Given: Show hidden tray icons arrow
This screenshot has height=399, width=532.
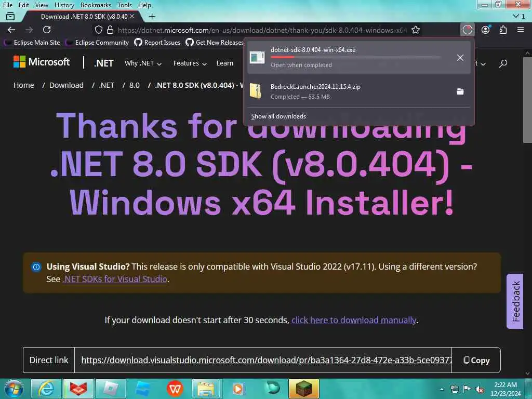Looking at the screenshot, I should (x=442, y=389).
